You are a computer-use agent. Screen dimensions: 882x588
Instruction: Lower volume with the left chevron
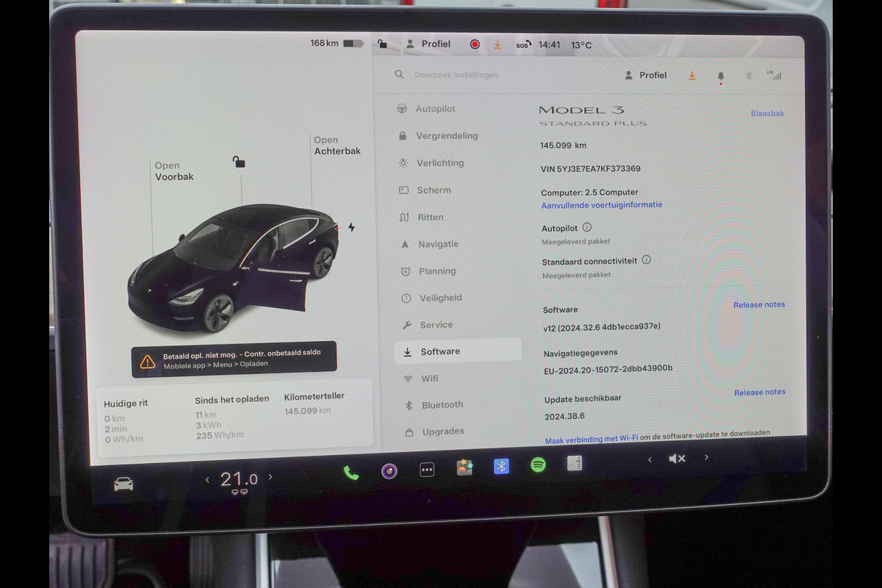pos(649,459)
